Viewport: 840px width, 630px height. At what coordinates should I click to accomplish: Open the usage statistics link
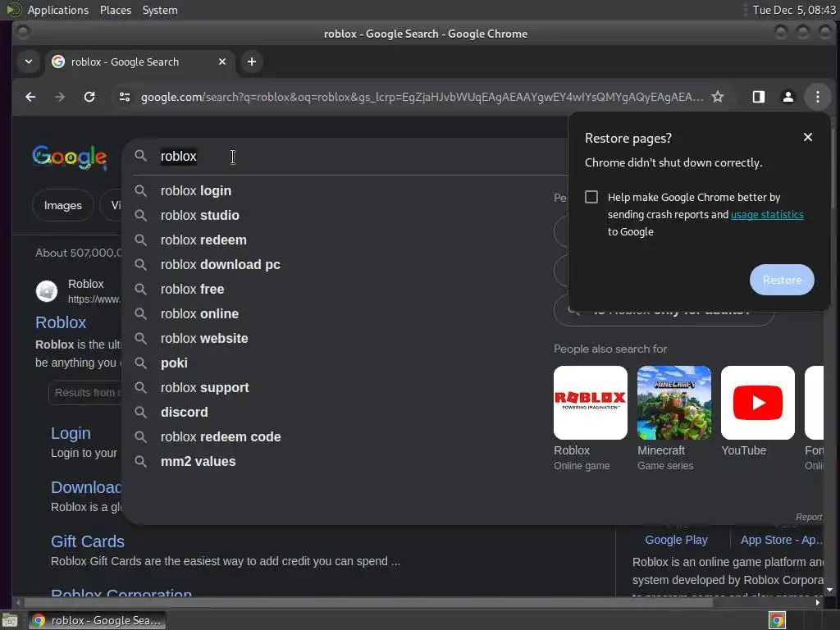pos(767,214)
